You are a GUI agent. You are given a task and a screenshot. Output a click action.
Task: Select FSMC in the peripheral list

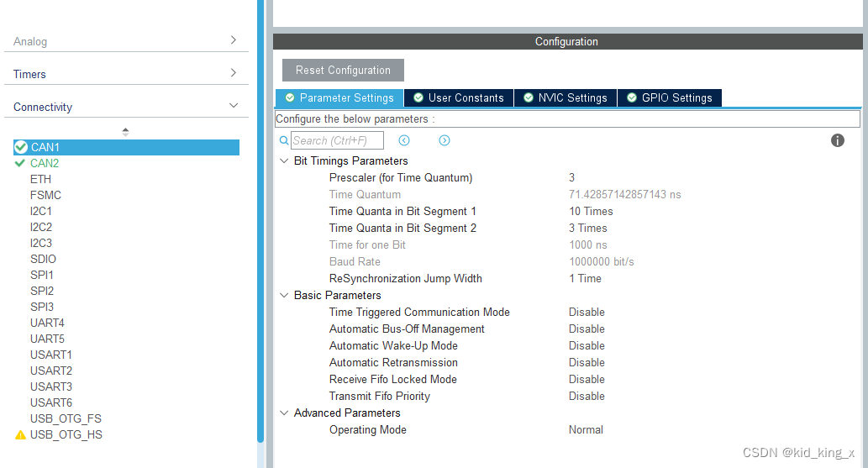45,196
